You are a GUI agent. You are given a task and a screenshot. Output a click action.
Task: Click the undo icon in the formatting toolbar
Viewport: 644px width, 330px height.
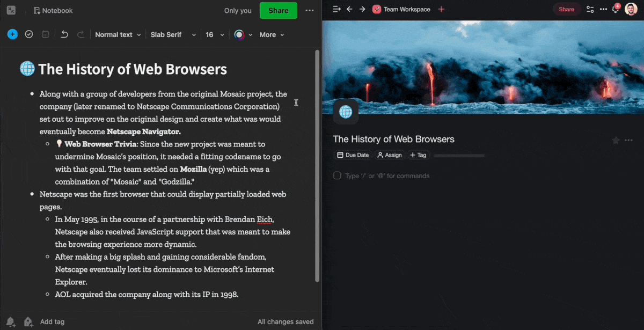tap(64, 34)
